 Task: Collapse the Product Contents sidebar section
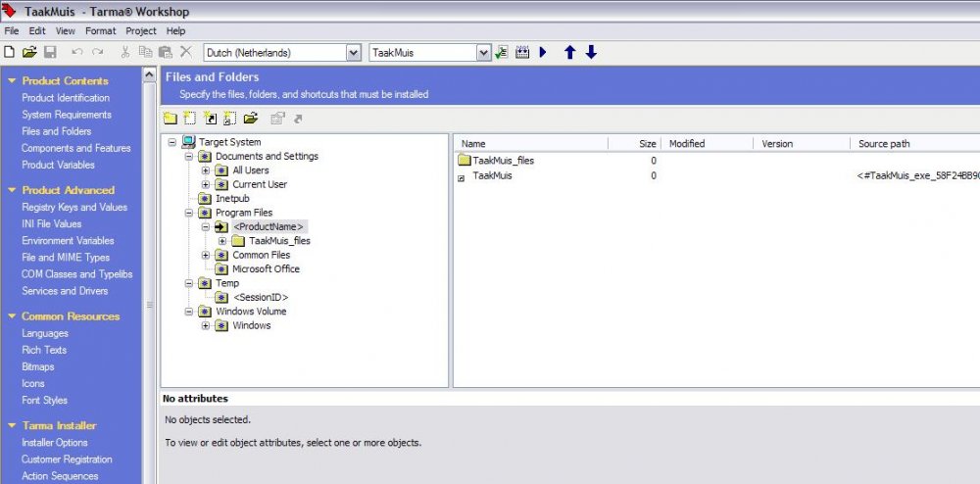pyautogui.click(x=11, y=80)
